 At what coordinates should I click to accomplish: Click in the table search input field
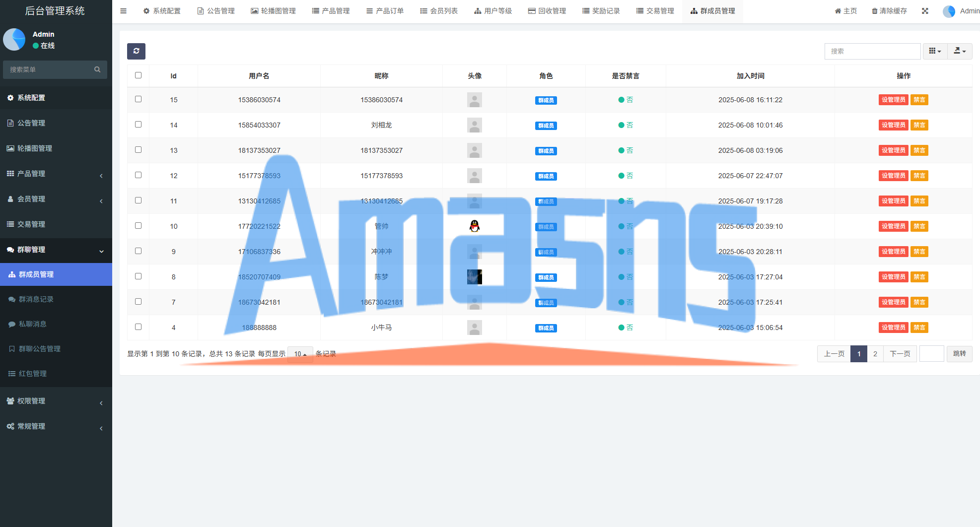click(872, 51)
